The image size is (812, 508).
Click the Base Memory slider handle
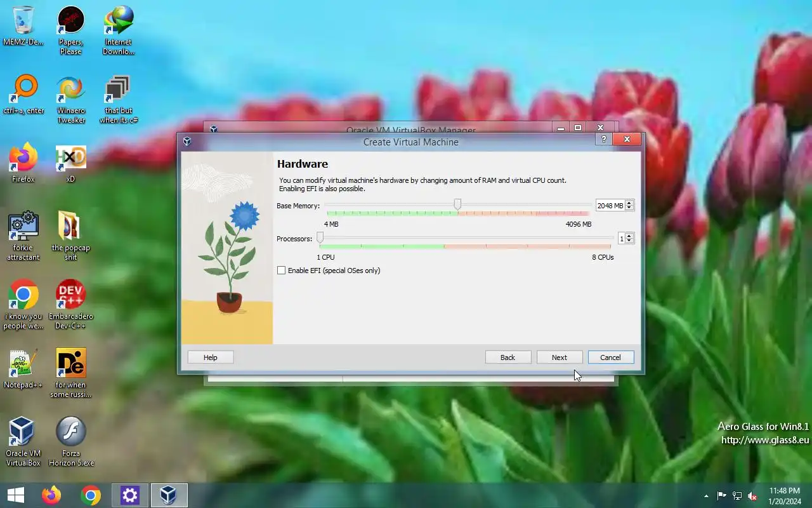coord(457,204)
